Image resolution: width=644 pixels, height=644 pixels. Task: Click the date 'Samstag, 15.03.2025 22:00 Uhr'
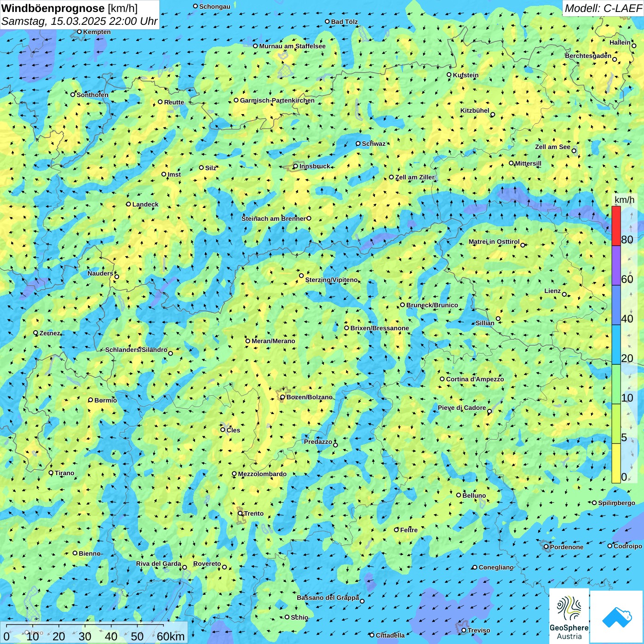point(80,21)
